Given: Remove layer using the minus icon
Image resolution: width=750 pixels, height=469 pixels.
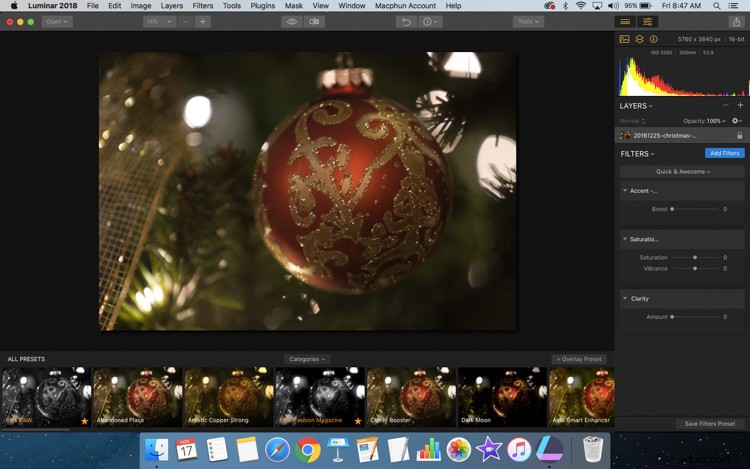Looking at the screenshot, I should 726,105.
